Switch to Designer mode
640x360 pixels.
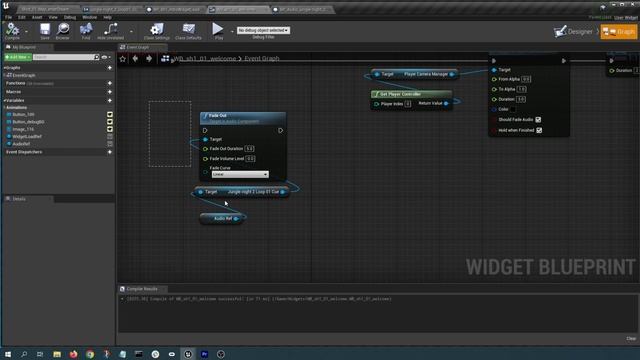pyautogui.click(x=573, y=31)
